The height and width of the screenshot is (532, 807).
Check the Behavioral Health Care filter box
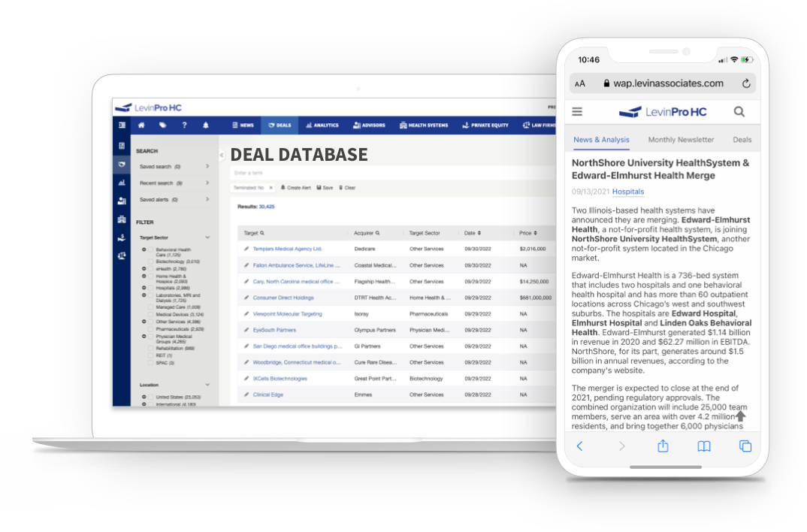[151, 249]
